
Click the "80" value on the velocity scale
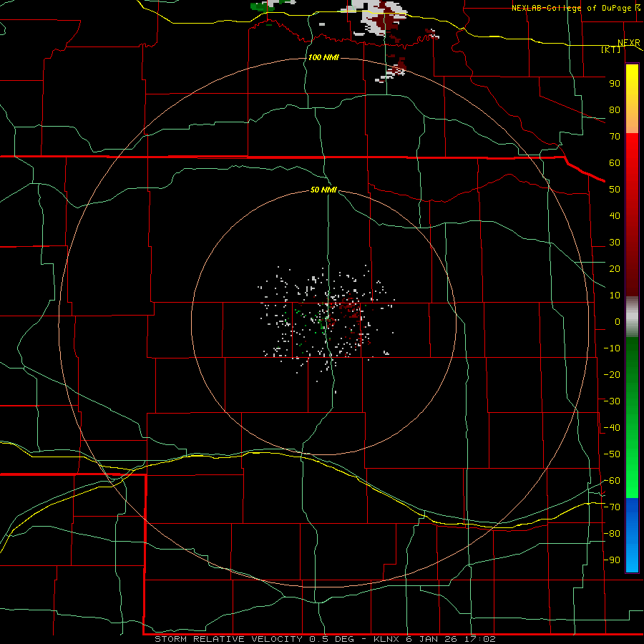pyautogui.click(x=615, y=109)
